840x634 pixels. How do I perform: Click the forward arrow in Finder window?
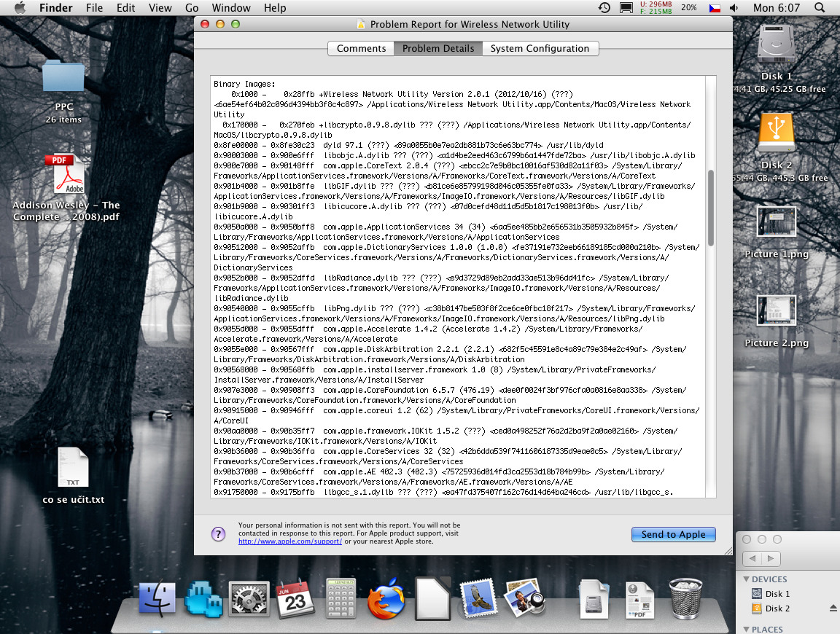pos(771,558)
